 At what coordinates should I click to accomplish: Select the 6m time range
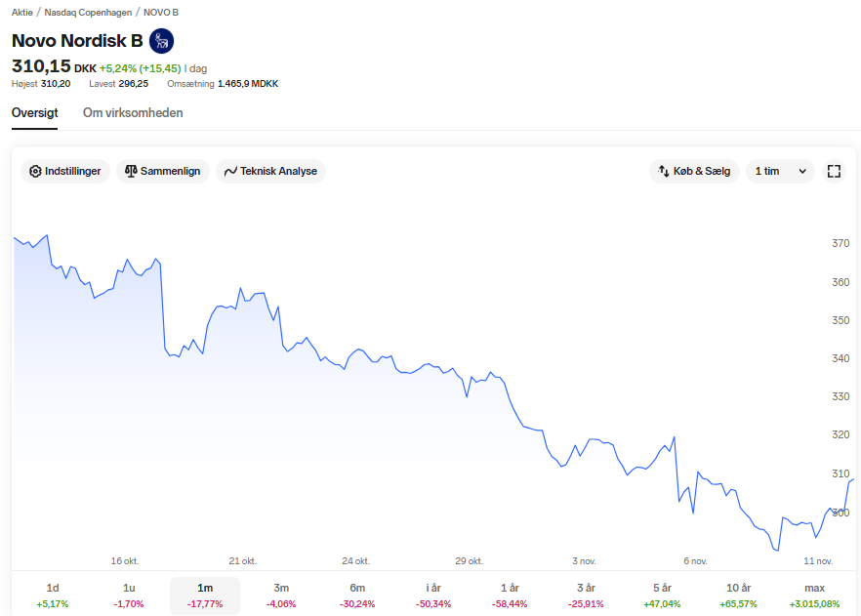coord(357,595)
